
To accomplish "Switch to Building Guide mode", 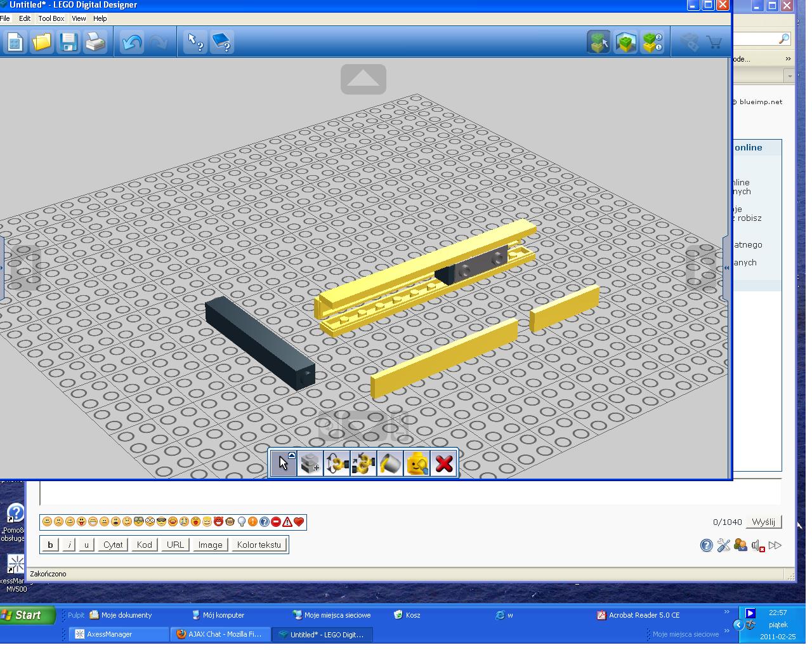I will point(652,43).
